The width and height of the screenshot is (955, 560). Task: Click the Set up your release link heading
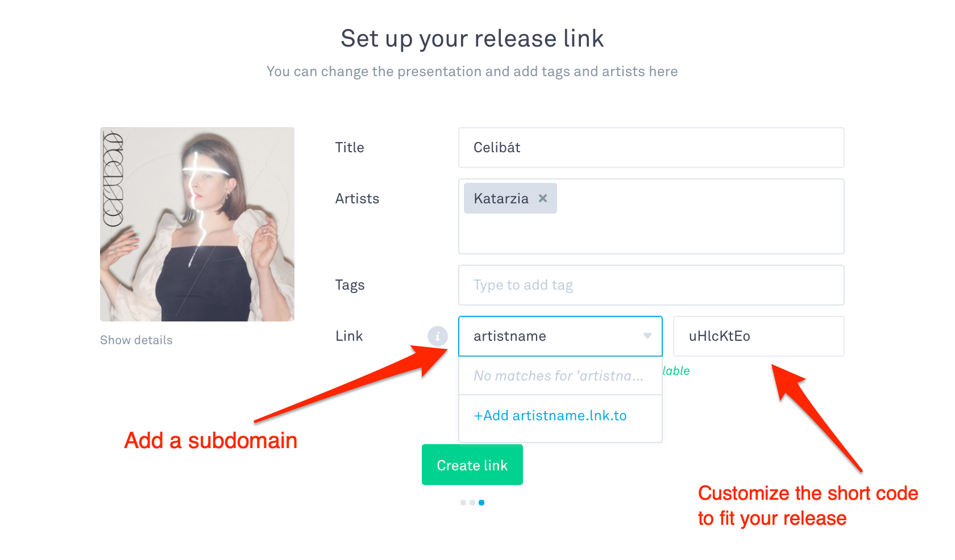(472, 39)
